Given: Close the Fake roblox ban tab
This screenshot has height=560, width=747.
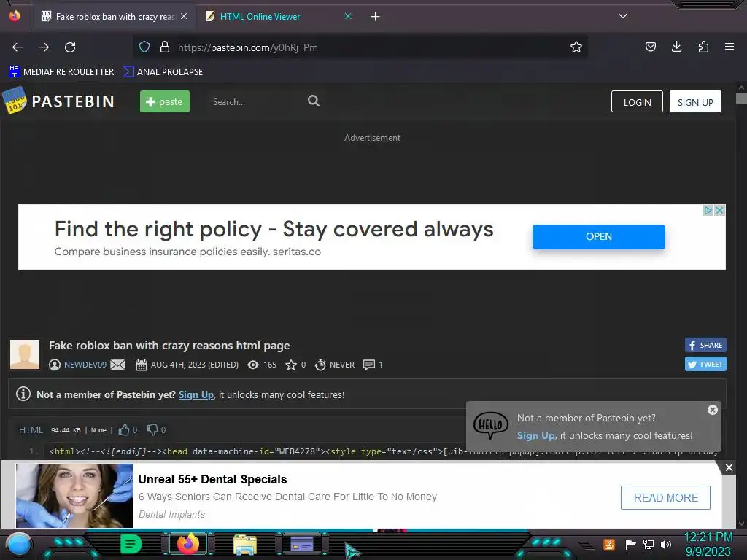Looking at the screenshot, I should (x=184, y=16).
